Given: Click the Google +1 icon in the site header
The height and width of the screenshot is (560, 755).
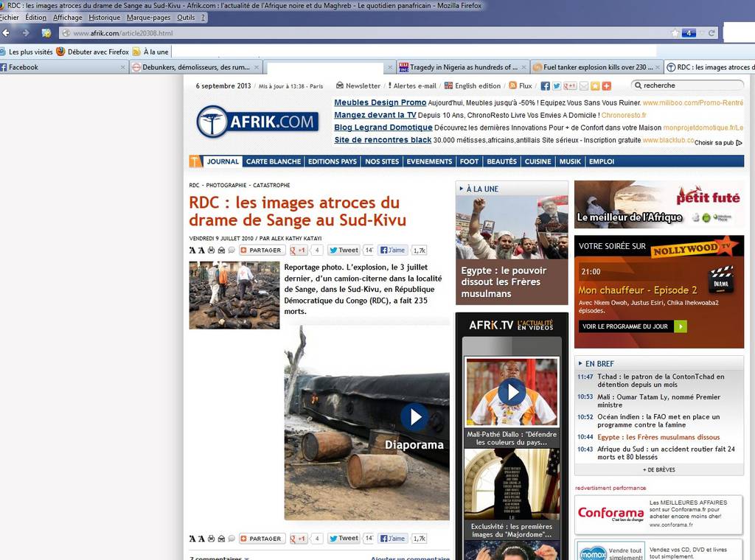Looking at the screenshot, I should (570, 86).
